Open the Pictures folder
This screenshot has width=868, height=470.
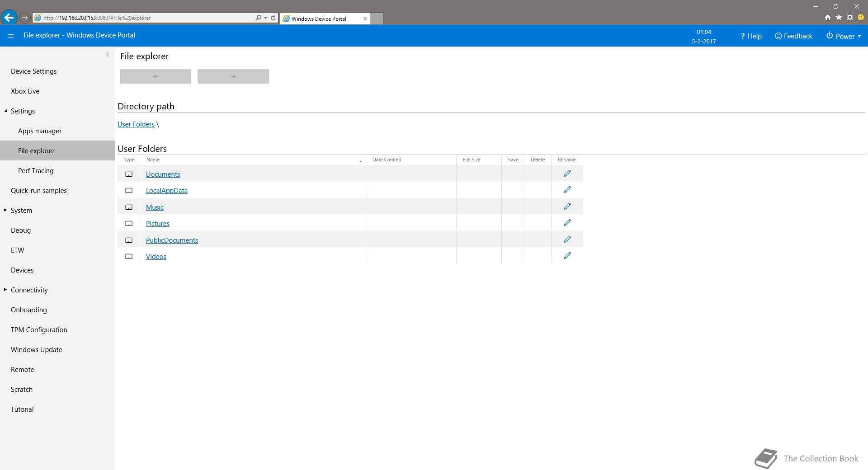pyautogui.click(x=158, y=224)
